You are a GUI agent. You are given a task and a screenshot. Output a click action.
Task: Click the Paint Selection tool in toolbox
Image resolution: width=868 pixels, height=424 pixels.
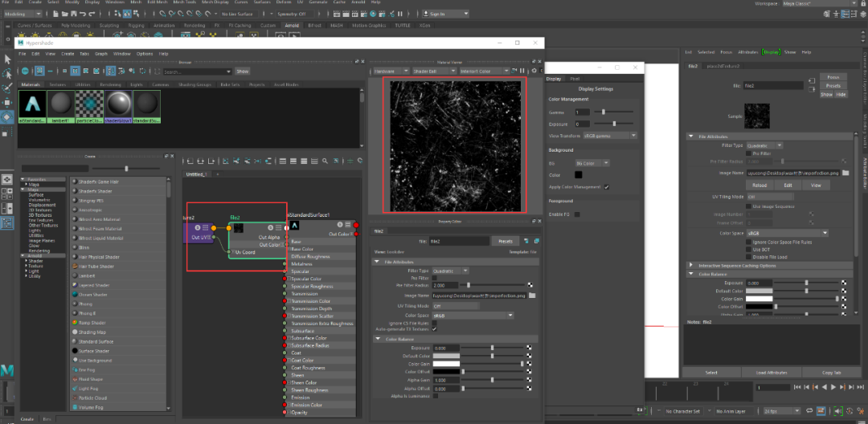point(6,88)
